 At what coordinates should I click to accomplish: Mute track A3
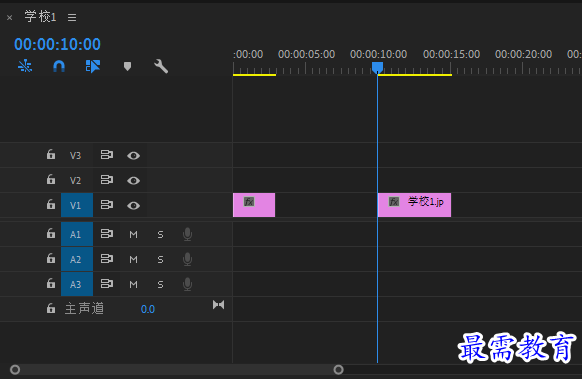(134, 285)
